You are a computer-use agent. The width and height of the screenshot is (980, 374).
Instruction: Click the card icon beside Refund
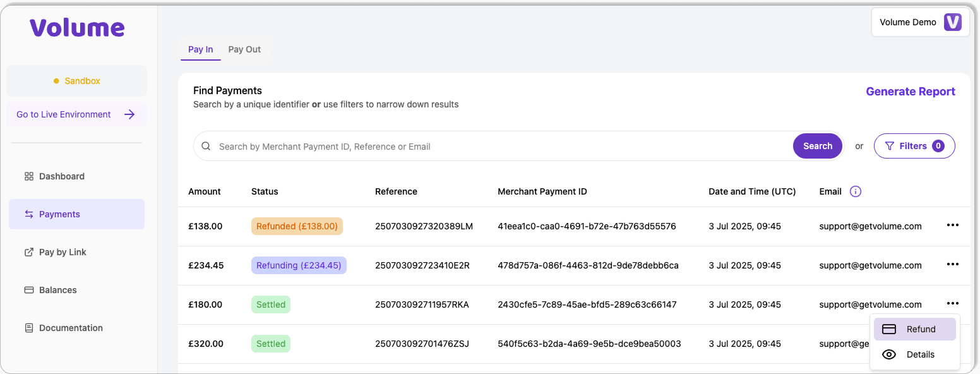889,329
